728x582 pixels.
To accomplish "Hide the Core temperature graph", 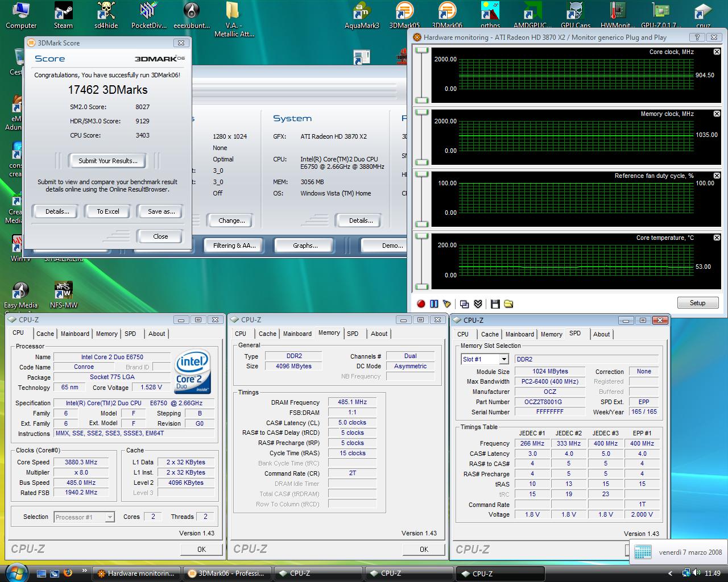I will click(717, 238).
